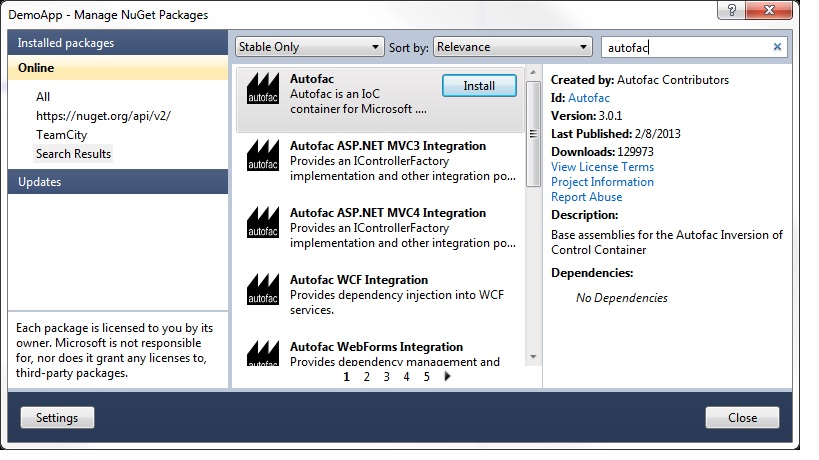
Task: Select results page 1
Action: [x=346, y=376]
